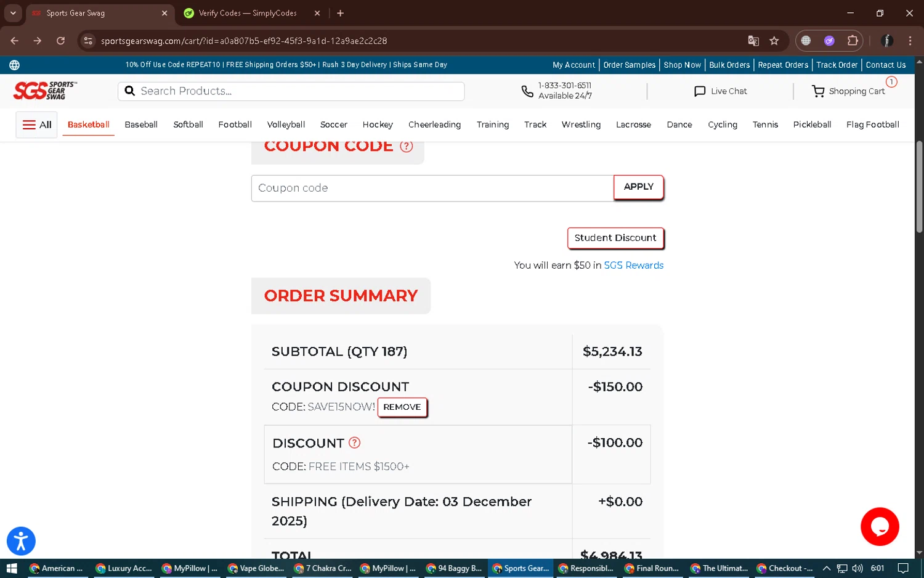Click the Coupon Code help question mark

(406, 147)
